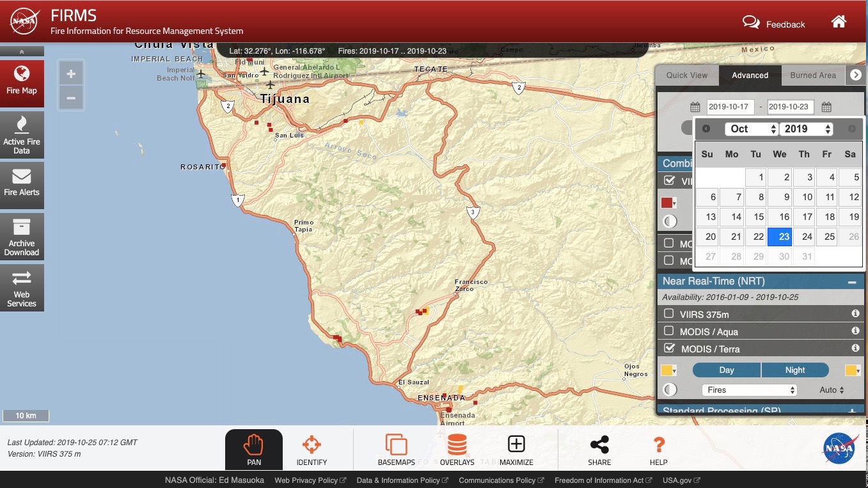Viewport: 868px width, 488px height.
Task: Open Web Privacy Policy link
Action: [x=310, y=480]
